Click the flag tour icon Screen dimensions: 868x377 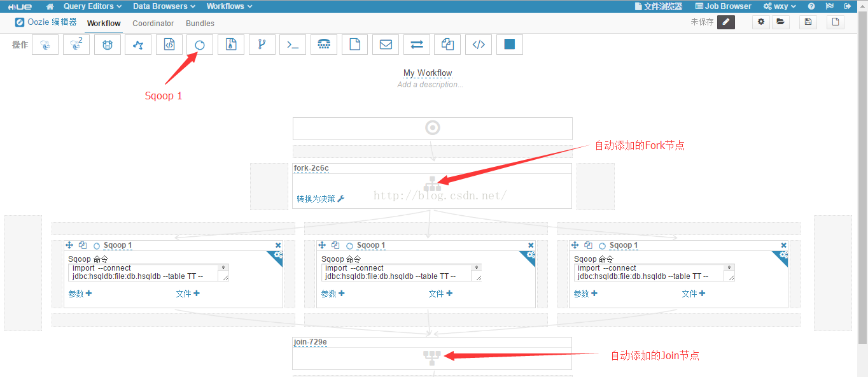829,6
